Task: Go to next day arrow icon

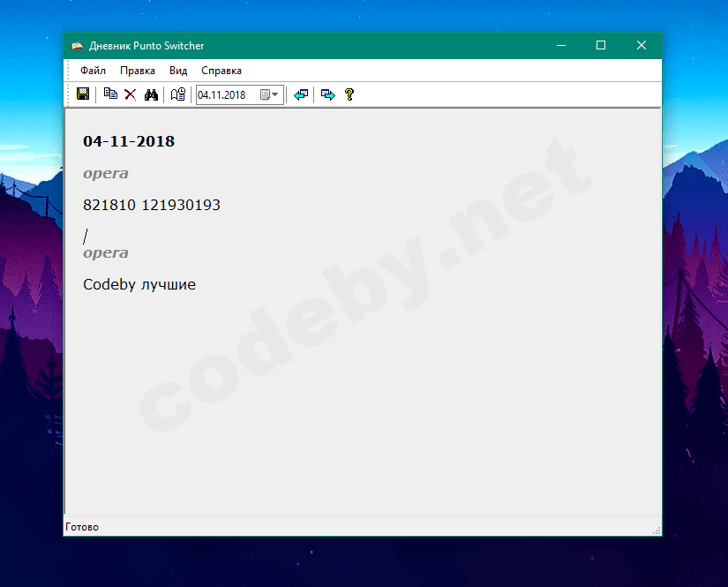Action: pos(328,94)
